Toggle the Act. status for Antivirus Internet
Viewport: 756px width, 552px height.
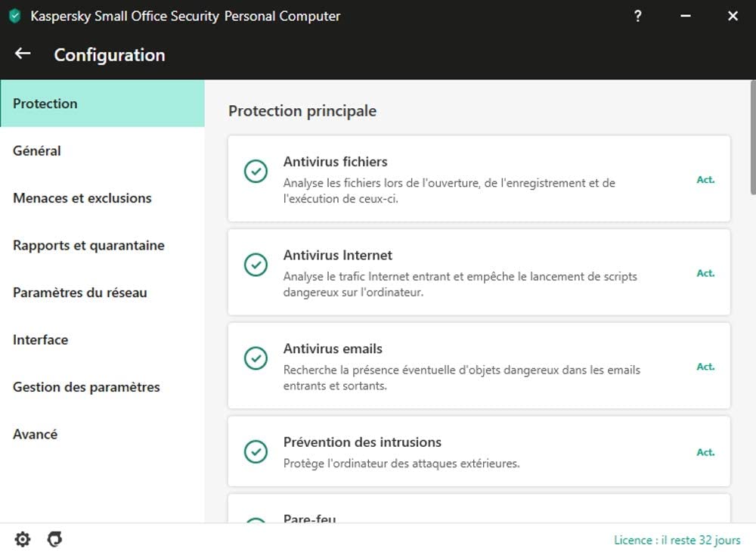pos(705,274)
